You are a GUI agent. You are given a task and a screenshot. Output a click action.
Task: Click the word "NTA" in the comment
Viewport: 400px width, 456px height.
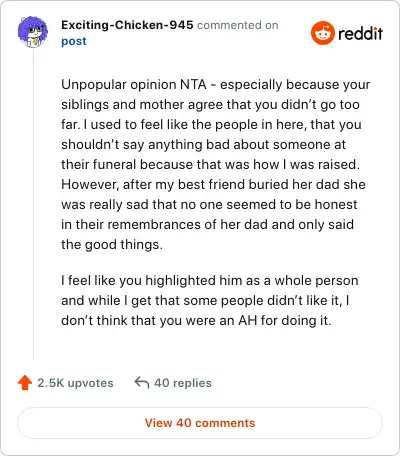(193, 84)
